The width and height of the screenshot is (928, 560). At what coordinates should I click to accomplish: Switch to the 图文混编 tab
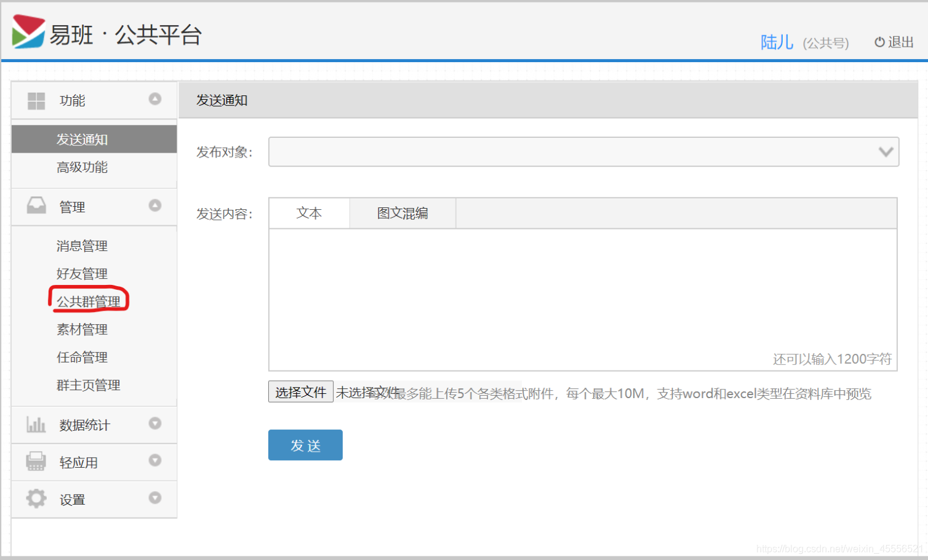tap(403, 213)
